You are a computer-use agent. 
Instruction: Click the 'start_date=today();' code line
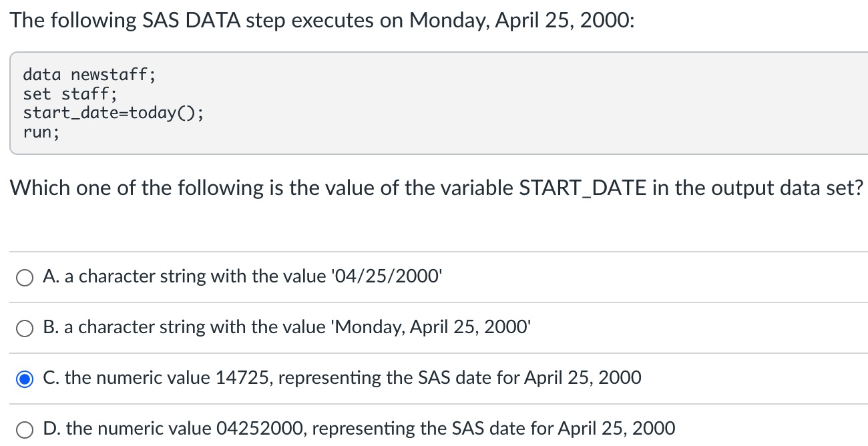(x=114, y=113)
